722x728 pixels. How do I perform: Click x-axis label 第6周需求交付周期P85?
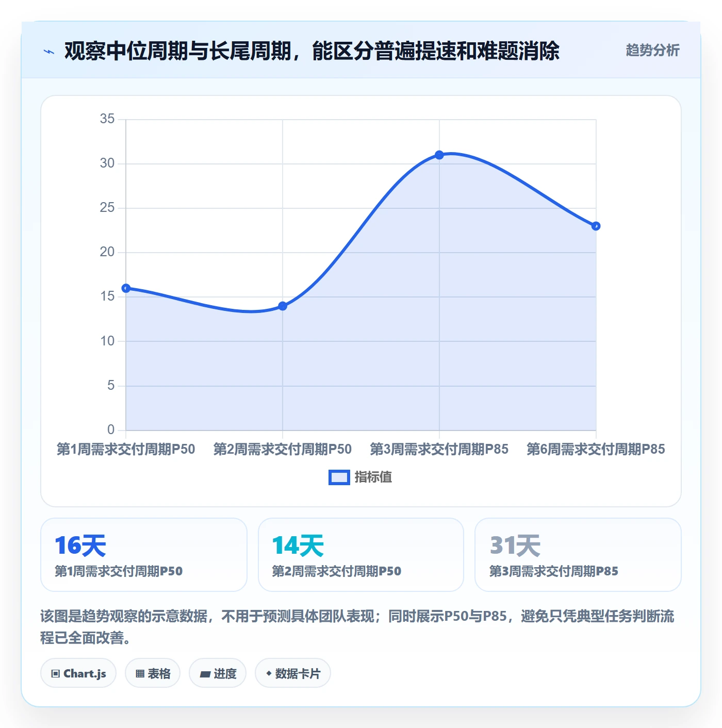[596, 449]
